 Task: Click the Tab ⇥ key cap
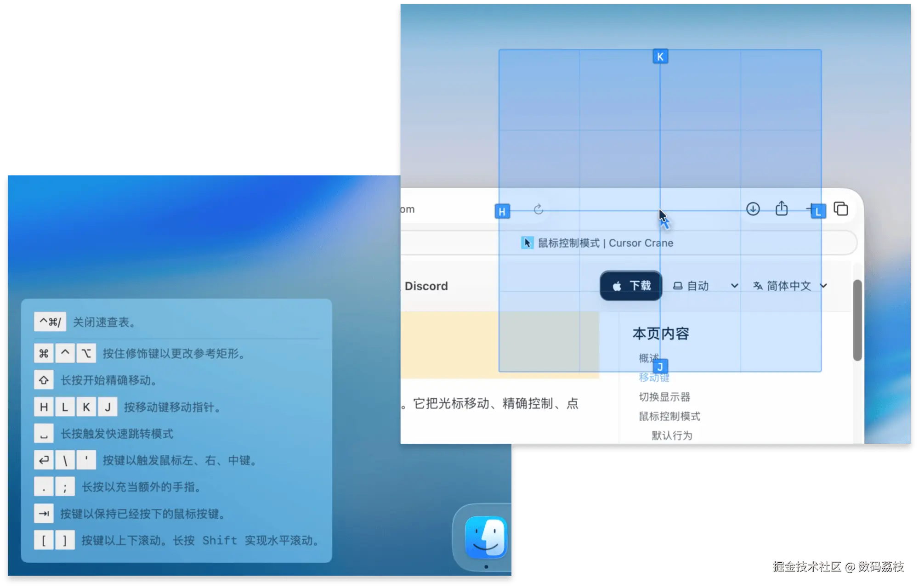[x=44, y=514]
